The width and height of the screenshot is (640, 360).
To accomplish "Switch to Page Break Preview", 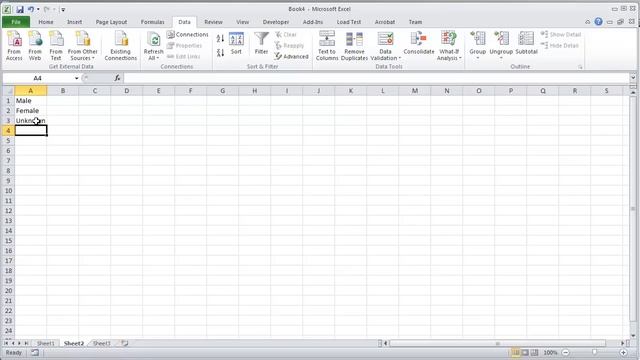I will pos(534,352).
